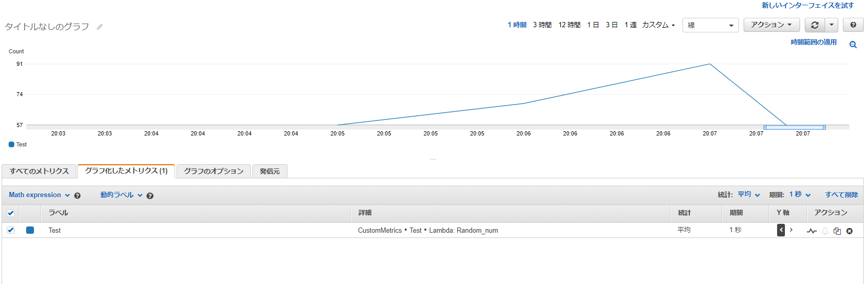
Task: Click 新しいインターフェイスを試す link
Action: click(808, 5)
